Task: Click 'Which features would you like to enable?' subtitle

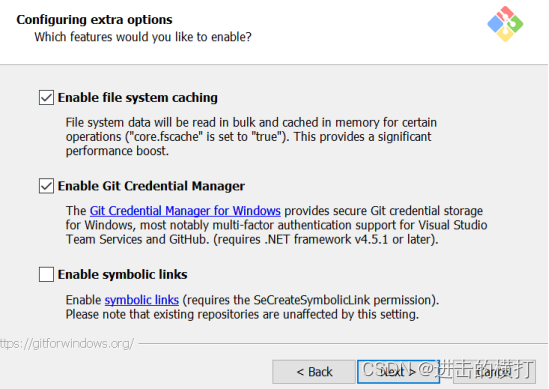Action: 143,37
